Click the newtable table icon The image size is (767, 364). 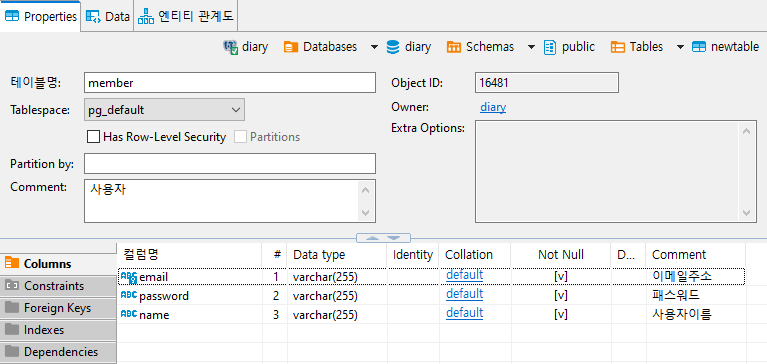[699, 47]
